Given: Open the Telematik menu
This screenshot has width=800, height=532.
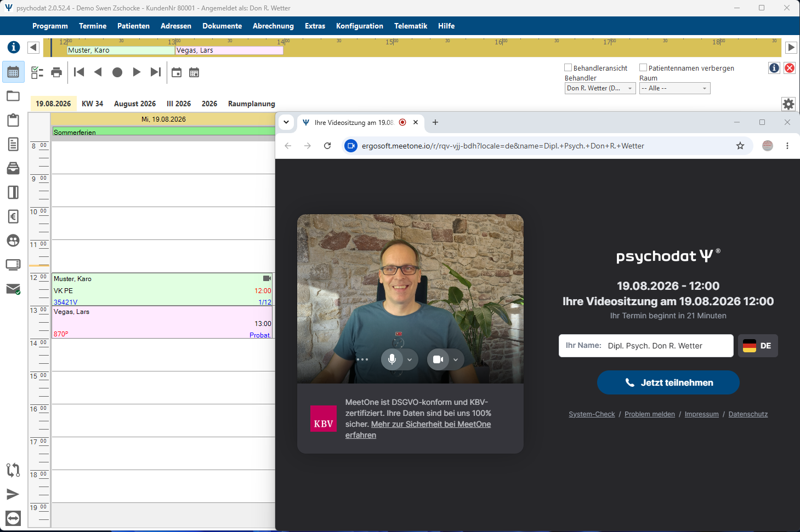Looking at the screenshot, I should coord(411,26).
